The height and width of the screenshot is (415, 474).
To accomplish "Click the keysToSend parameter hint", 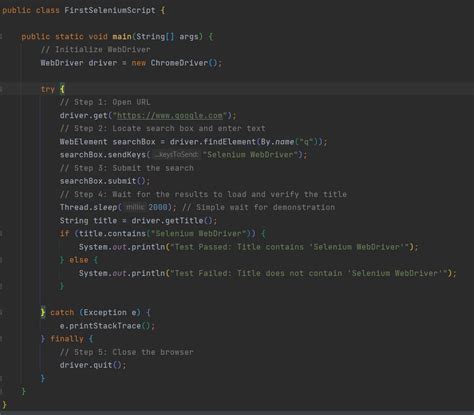I will 176,155.
